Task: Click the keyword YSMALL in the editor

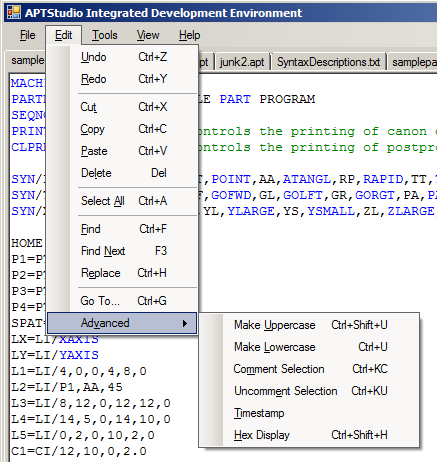Action: coord(331,211)
